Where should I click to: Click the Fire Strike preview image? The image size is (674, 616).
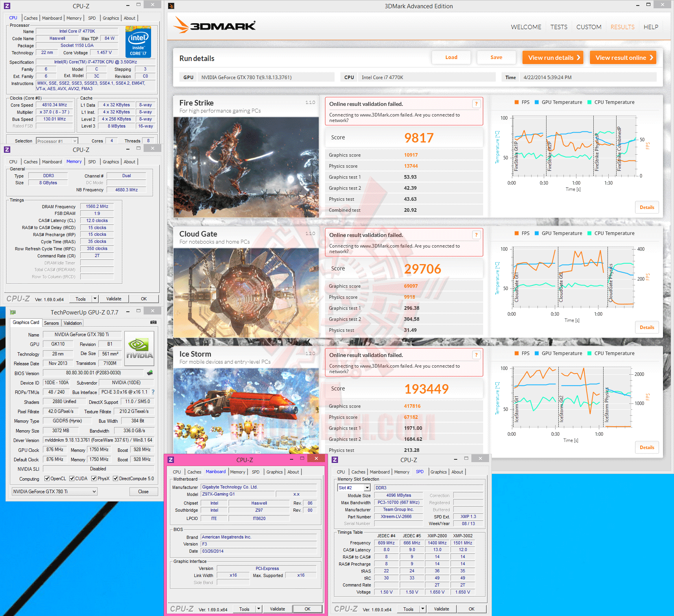246,167
